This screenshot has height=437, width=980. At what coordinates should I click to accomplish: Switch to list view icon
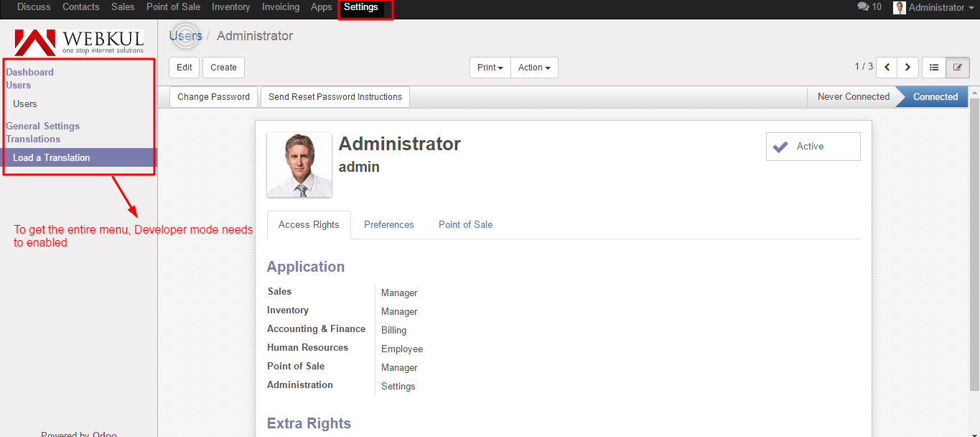(x=934, y=68)
